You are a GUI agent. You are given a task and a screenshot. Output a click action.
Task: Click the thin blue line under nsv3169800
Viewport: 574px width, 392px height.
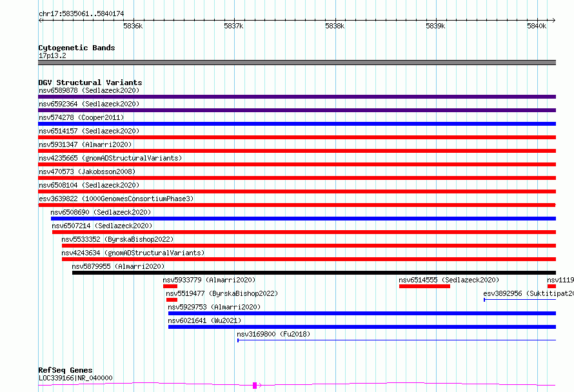397,340
